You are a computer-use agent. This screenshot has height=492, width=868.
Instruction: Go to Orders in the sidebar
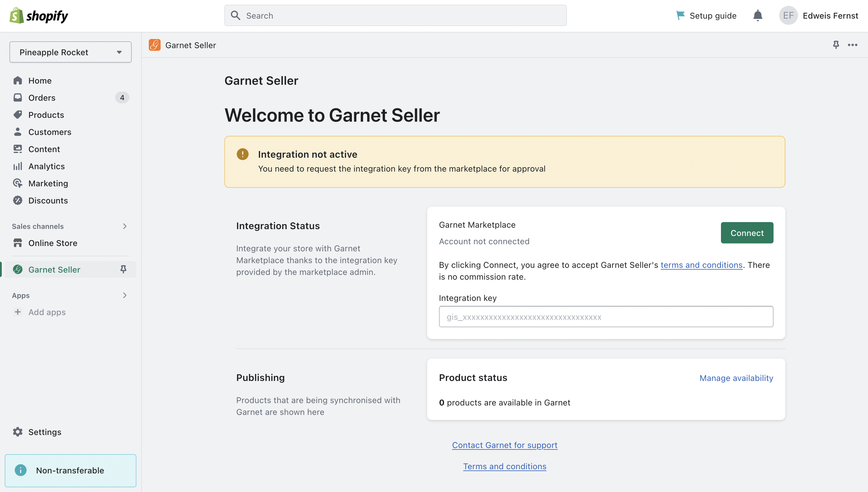tap(42, 98)
